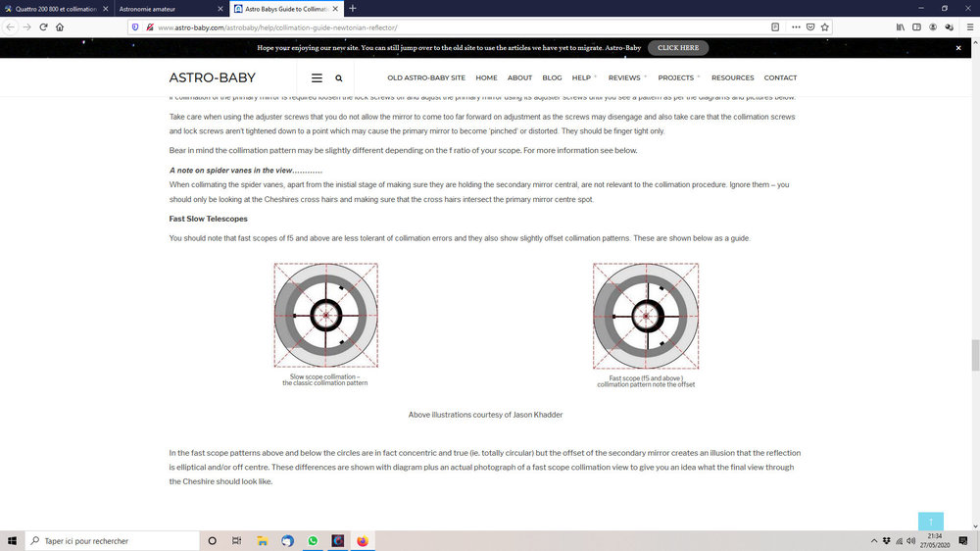Open the Firefox hamburger application menu
The width and height of the screenshot is (980, 551).
[x=970, y=26]
